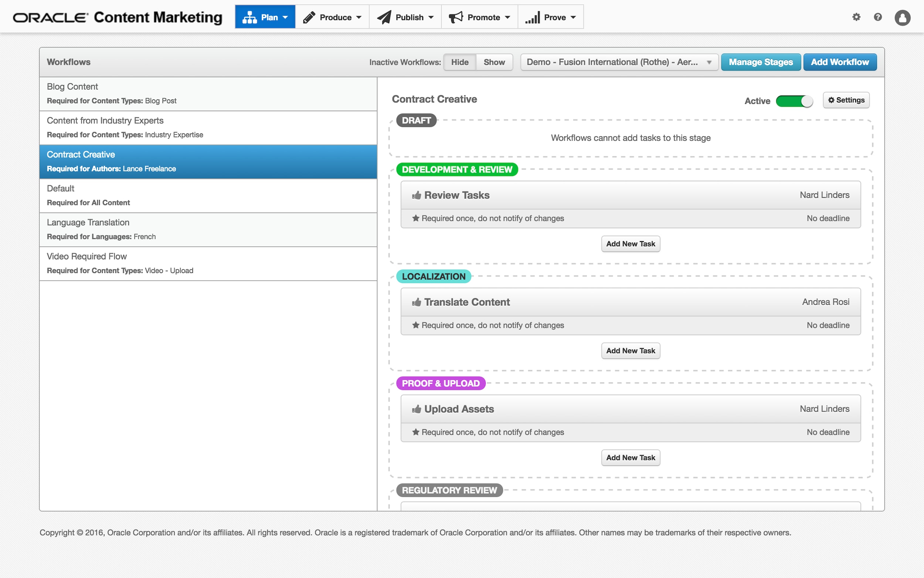Toggle the Active workflow switch off
The width and height of the screenshot is (924, 578).
tap(794, 101)
